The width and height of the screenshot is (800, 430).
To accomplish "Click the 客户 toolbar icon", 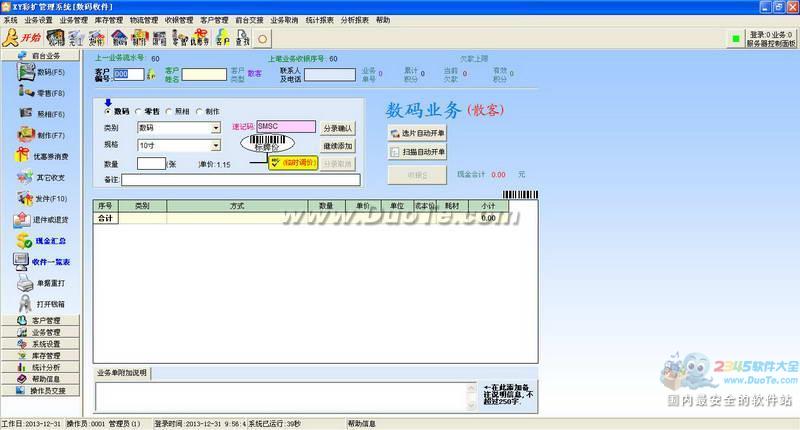I will click(222, 38).
